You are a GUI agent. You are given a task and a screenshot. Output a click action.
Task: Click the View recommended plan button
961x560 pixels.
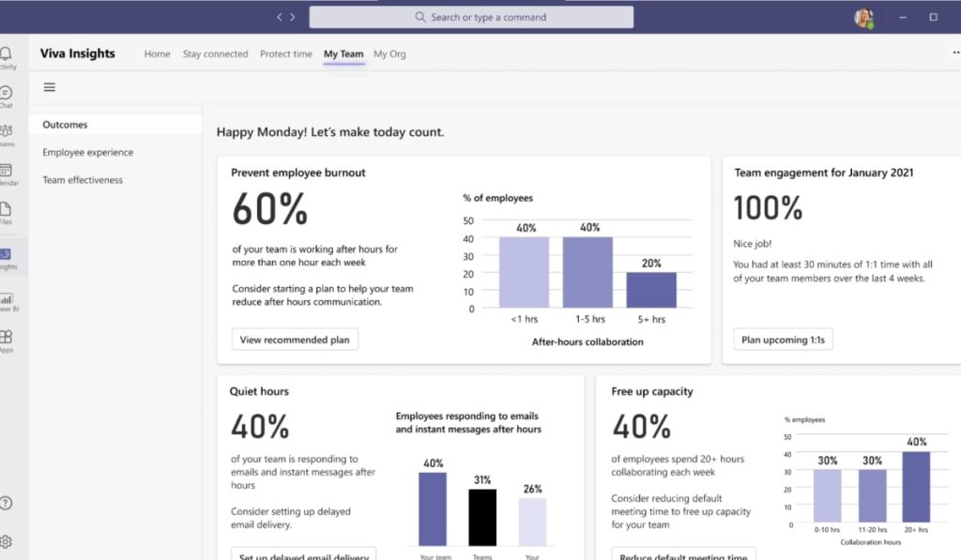(x=295, y=340)
